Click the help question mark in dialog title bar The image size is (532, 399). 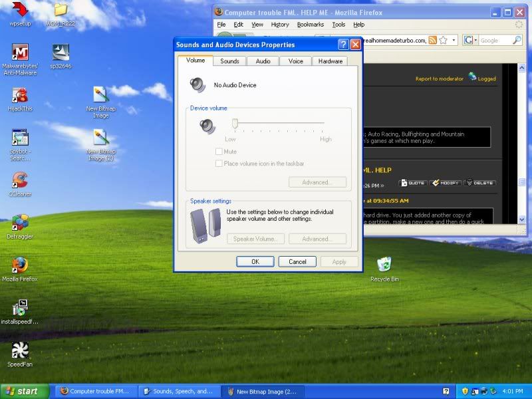click(343, 45)
